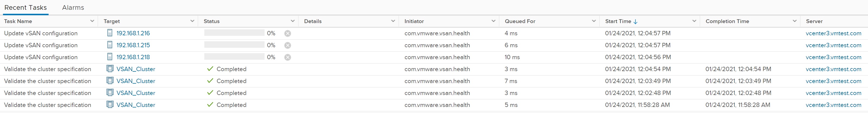This screenshot has height=114, width=868.
Task: Sort by the Queued For column header
Action: [x=520, y=21]
